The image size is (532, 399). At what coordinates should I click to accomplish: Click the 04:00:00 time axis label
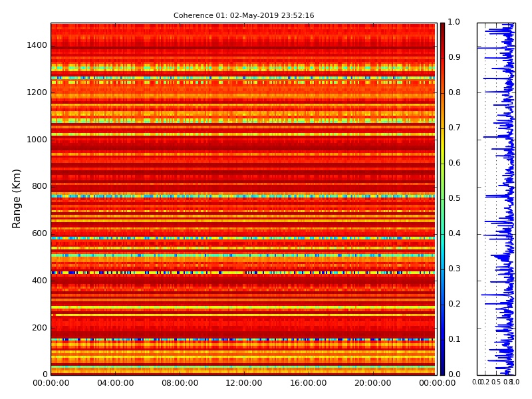coord(115,383)
